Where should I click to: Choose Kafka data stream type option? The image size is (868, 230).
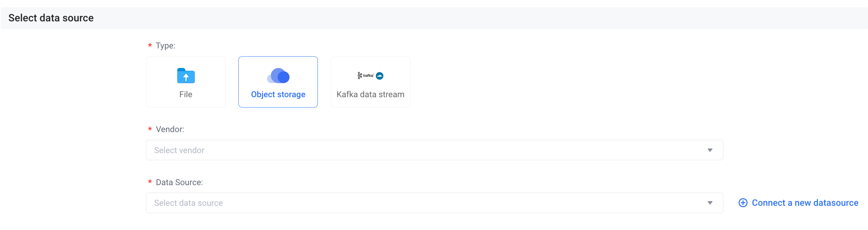(x=371, y=82)
